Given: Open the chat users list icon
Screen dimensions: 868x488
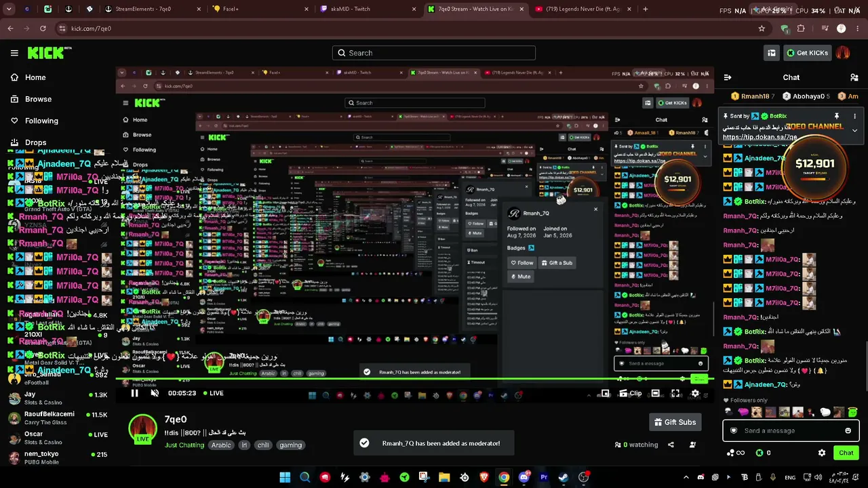Looking at the screenshot, I should point(854,77).
